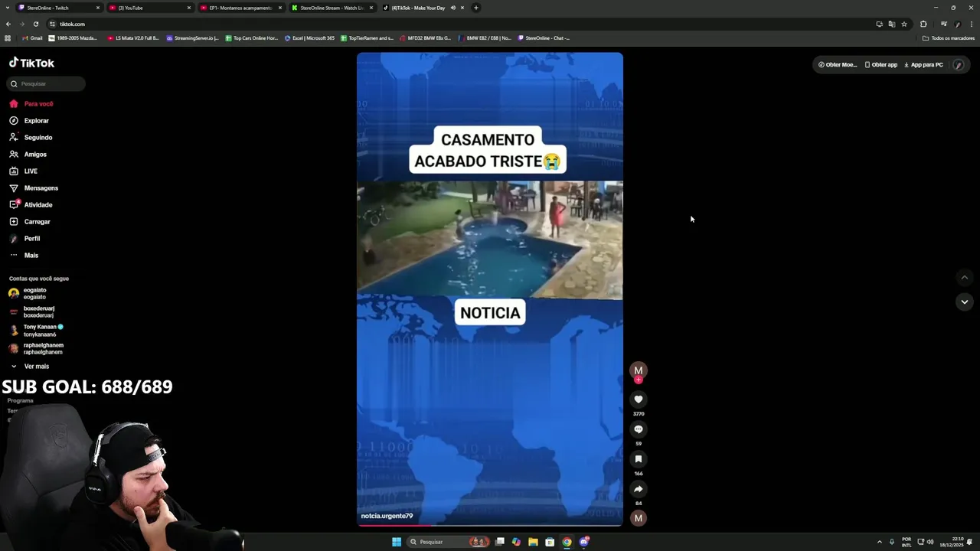The image size is (980, 551).
Task: Go to previous video with up arrow
Action: point(964,277)
